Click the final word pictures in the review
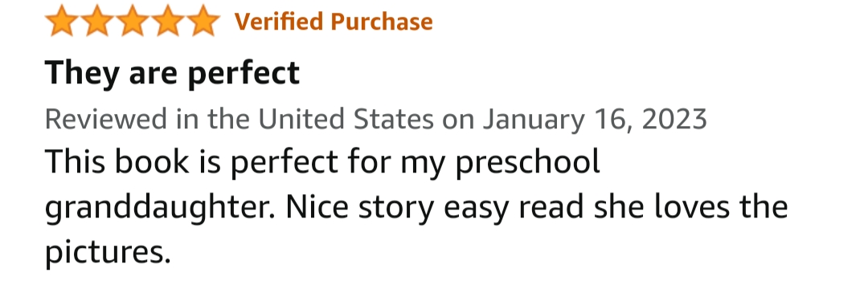The width and height of the screenshot is (868, 293). pos(108,253)
